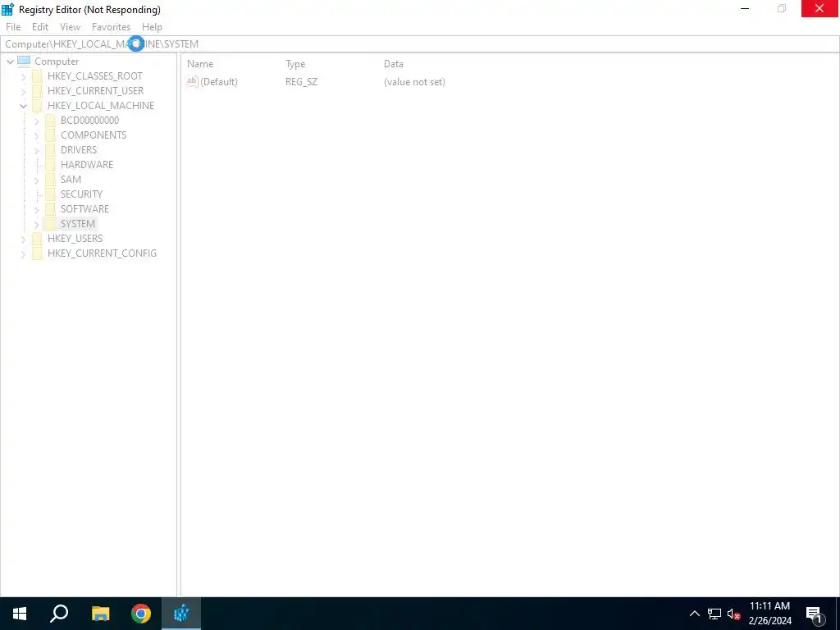840x630 pixels.
Task: Click the registry path address bar
Action: [420, 44]
